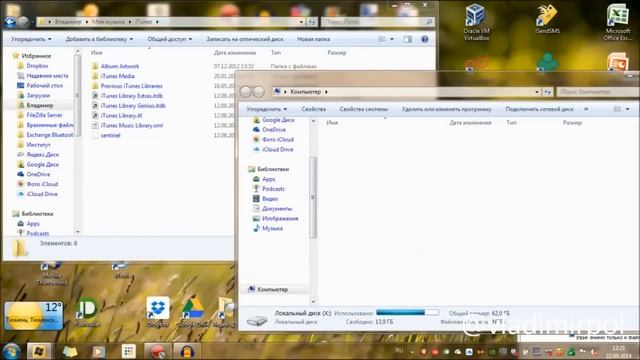
Task: Open Google Диск in the iTunes window sidebar
Action: 42,164
